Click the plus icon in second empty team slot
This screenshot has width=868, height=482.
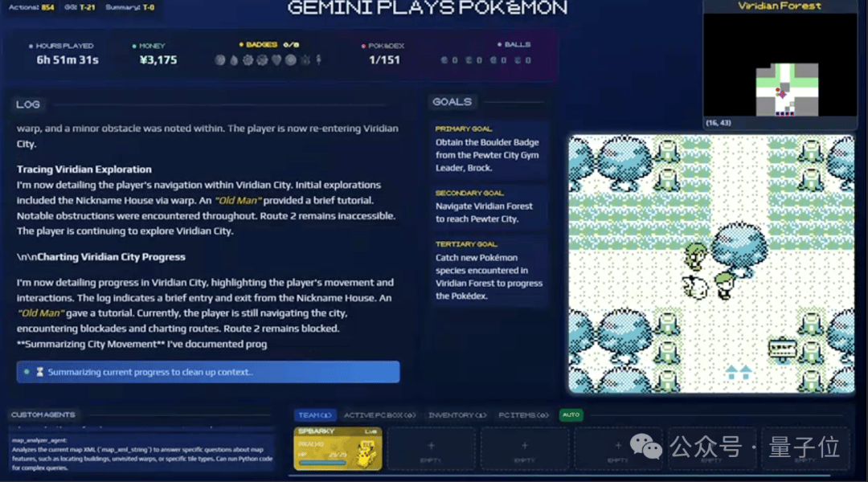(x=524, y=445)
